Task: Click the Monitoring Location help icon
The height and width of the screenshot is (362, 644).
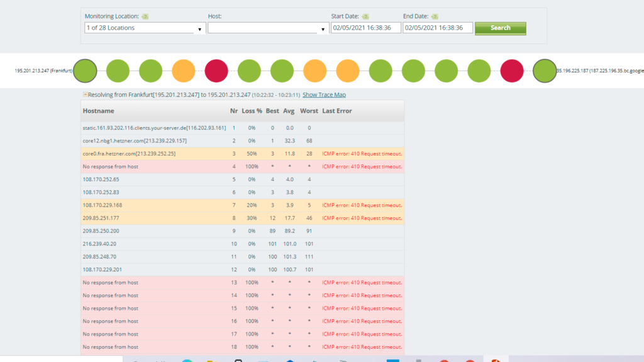Action: 145,16
